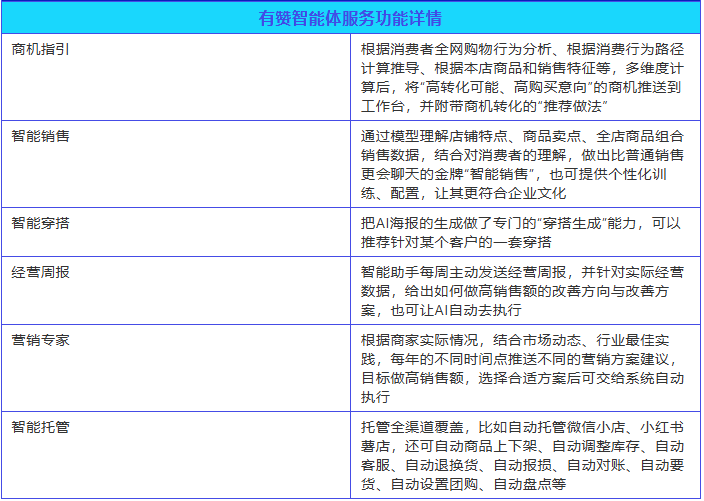Click the table title 有赞智能体服务功能详情
Screen dimensions: 704x501
click(350, 18)
